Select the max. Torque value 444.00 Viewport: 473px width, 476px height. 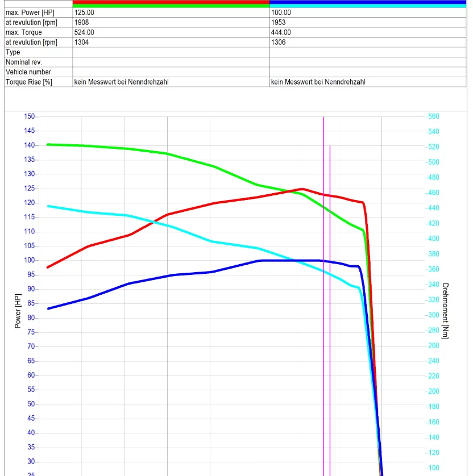pos(281,32)
